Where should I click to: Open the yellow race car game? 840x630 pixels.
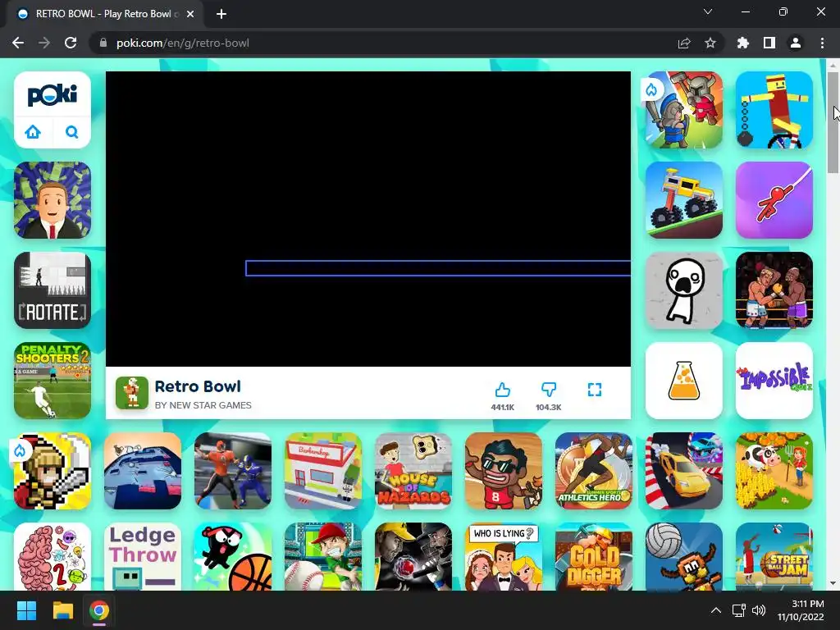tap(684, 471)
